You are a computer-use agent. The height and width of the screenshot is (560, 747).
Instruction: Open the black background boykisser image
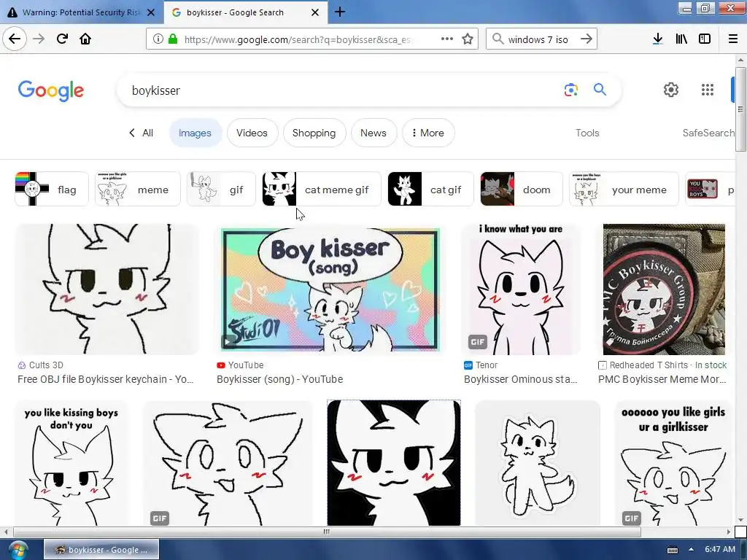[x=394, y=463]
